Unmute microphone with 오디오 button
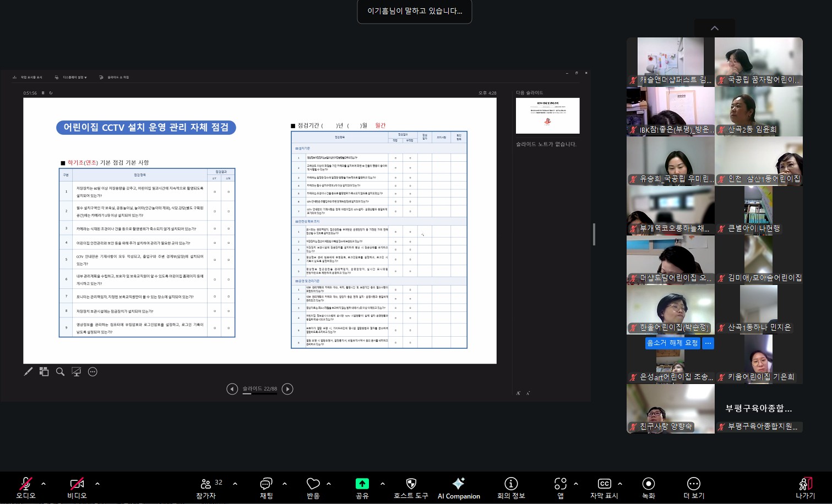This screenshot has height=504, width=832. (25, 487)
